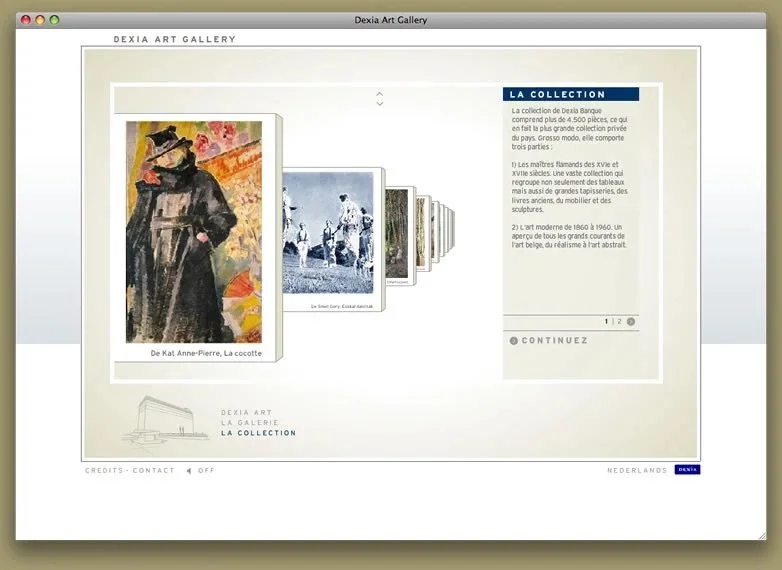The height and width of the screenshot is (570, 782).
Task: Click the Continuez link
Action: point(555,341)
